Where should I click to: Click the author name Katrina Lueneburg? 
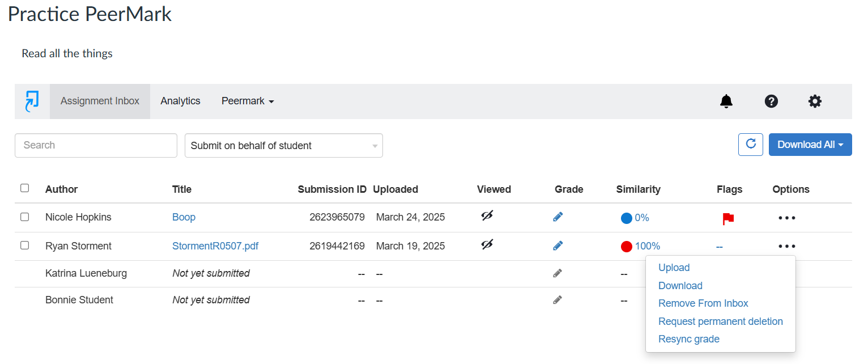pyautogui.click(x=86, y=273)
